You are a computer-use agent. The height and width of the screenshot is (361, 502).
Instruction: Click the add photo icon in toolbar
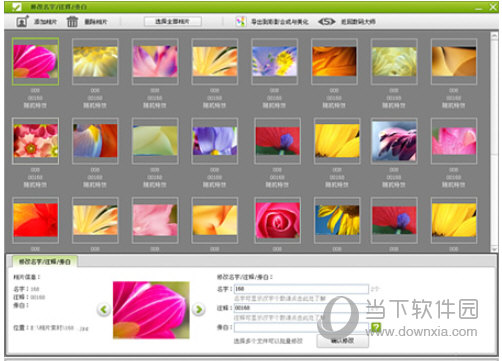(x=22, y=22)
